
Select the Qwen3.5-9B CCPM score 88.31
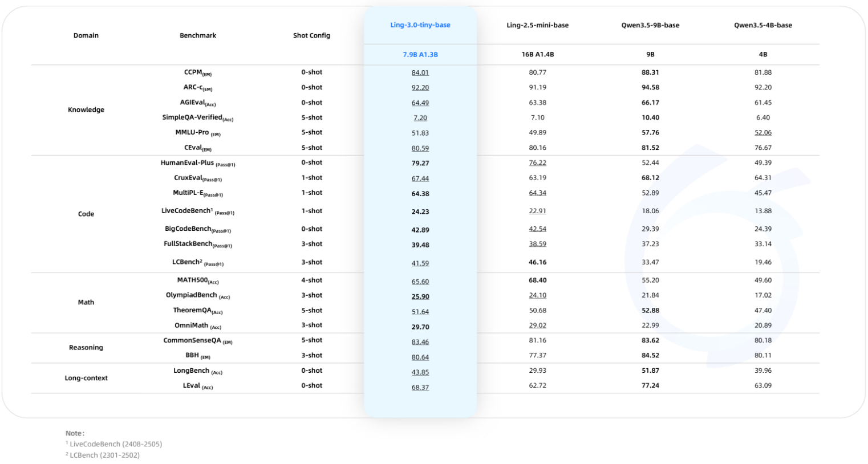(x=650, y=72)
